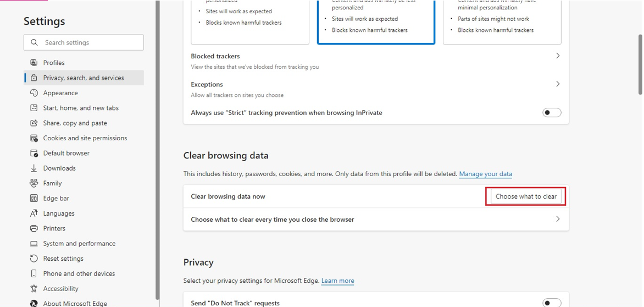644x307 pixels.
Task: Open the tracking Exceptions chevron
Action: [558, 84]
